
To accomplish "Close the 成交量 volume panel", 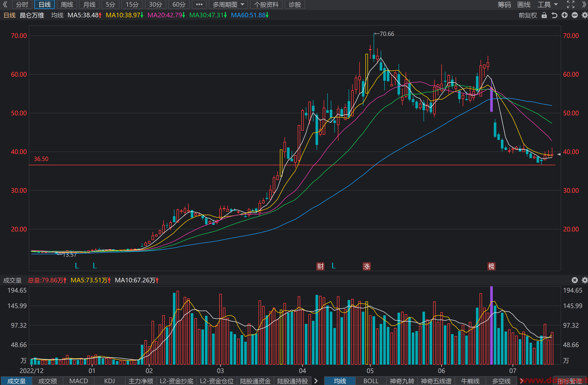I will coord(575,280).
